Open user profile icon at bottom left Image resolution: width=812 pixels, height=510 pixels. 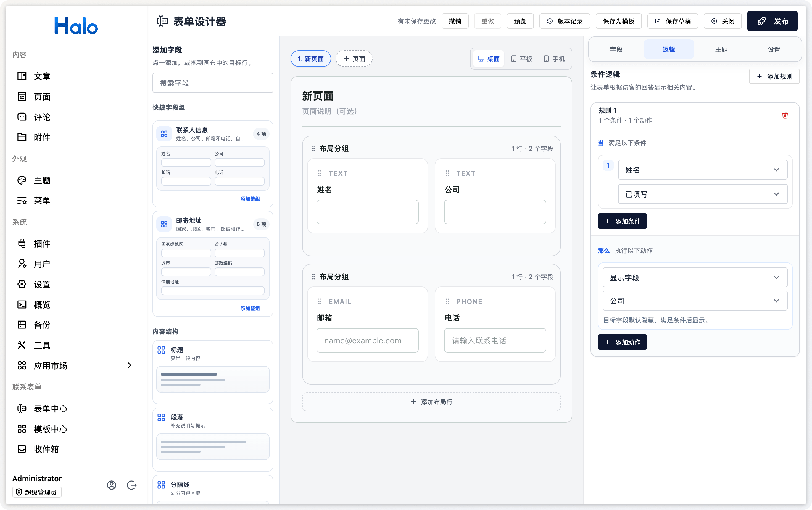[x=112, y=485]
